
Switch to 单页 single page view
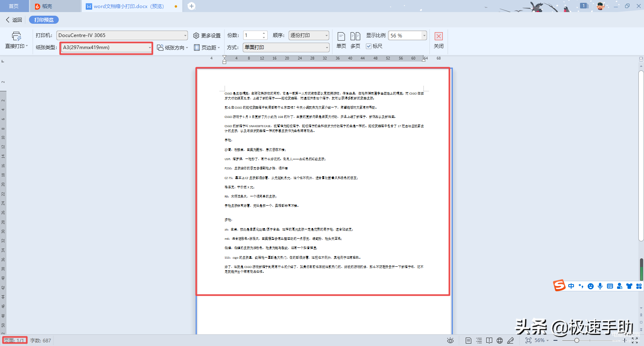click(x=341, y=40)
